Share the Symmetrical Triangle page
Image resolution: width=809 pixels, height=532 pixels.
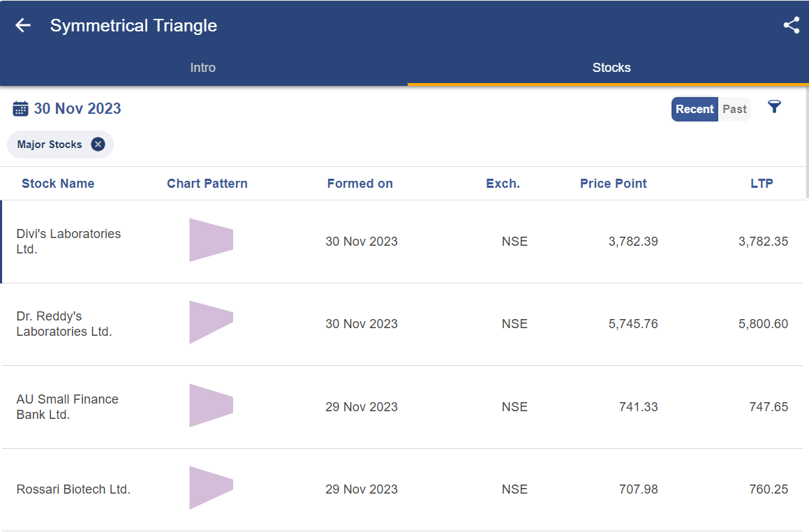point(791,25)
